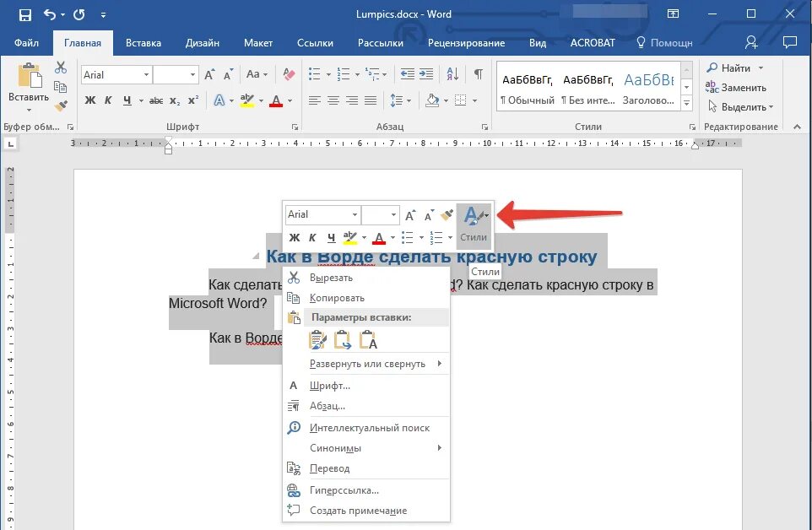
Task: Toggle strikethrough abc in ribbon
Action: tap(156, 101)
